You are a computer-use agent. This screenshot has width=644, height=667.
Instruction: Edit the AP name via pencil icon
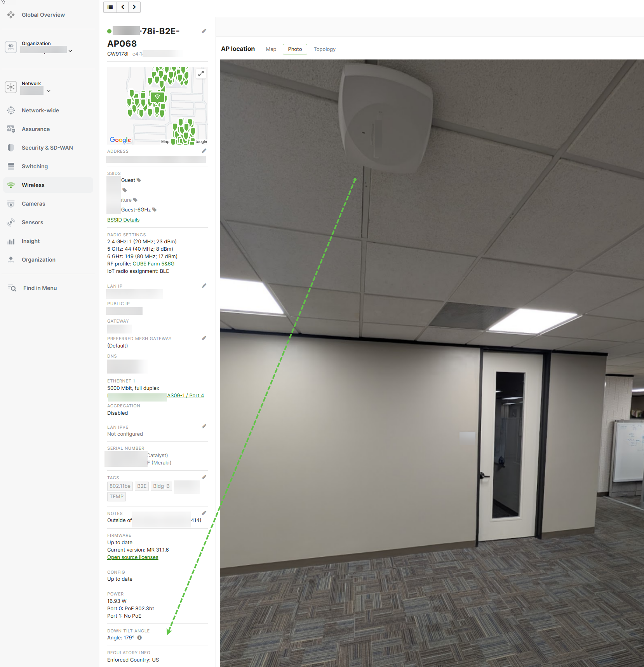click(x=204, y=31)
